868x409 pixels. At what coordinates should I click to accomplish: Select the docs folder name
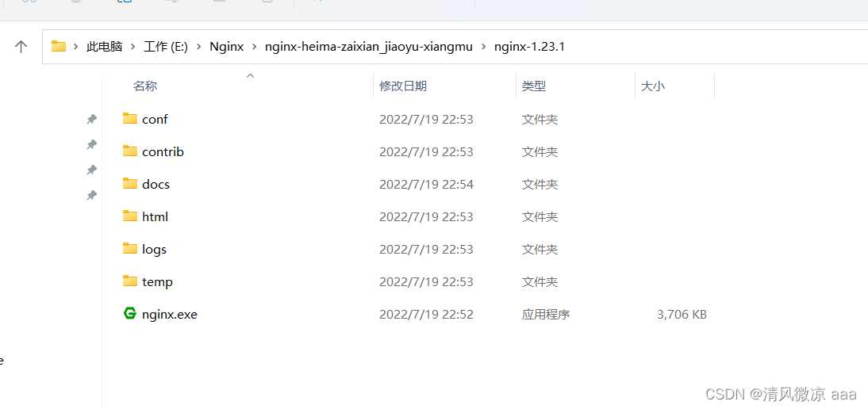pyautogui.click(x=156, y=184)
